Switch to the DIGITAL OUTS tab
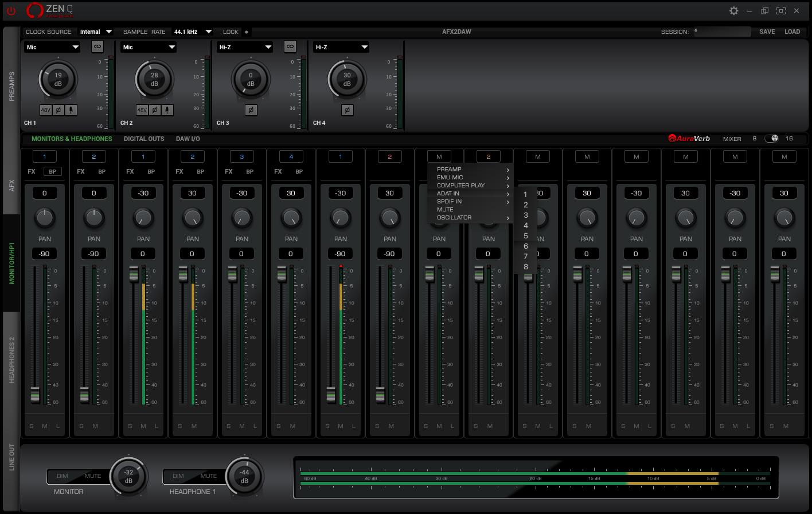 144,139
